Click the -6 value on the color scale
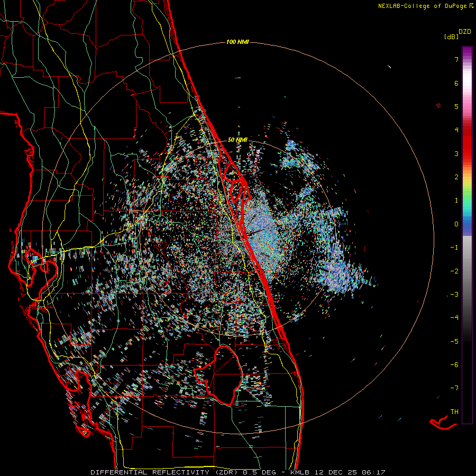 pos(454,365)
